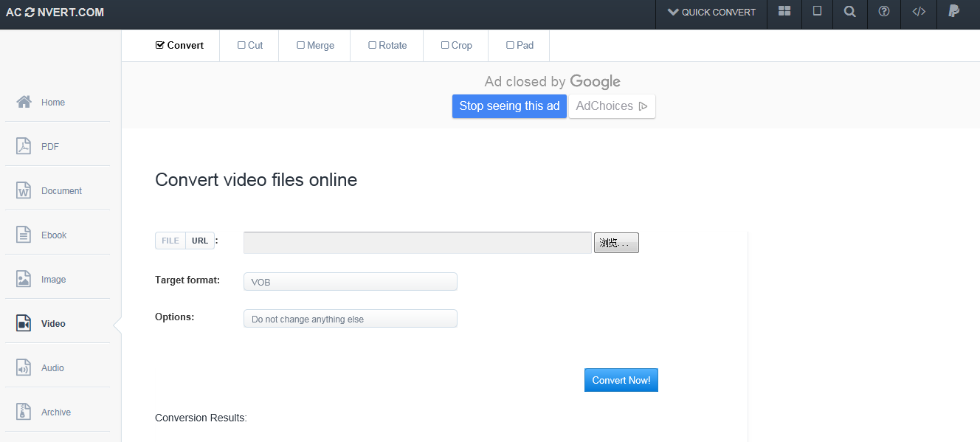This screenshot has width=980, height=442.
Task: Click the Convert Now! button
Action: pyautogui.click(x=621, y=380)
